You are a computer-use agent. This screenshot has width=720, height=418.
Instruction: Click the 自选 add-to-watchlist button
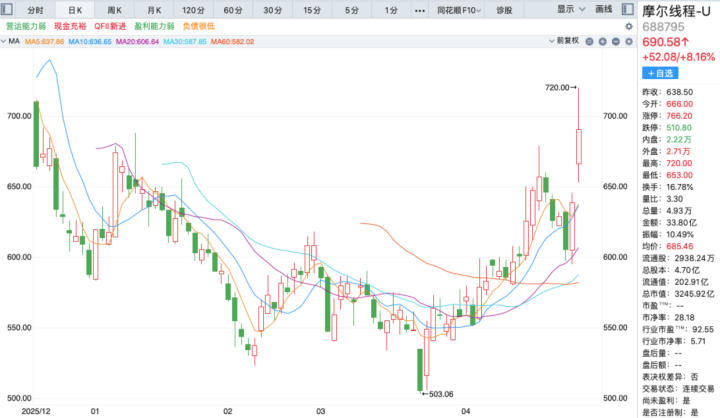point(664,74)
